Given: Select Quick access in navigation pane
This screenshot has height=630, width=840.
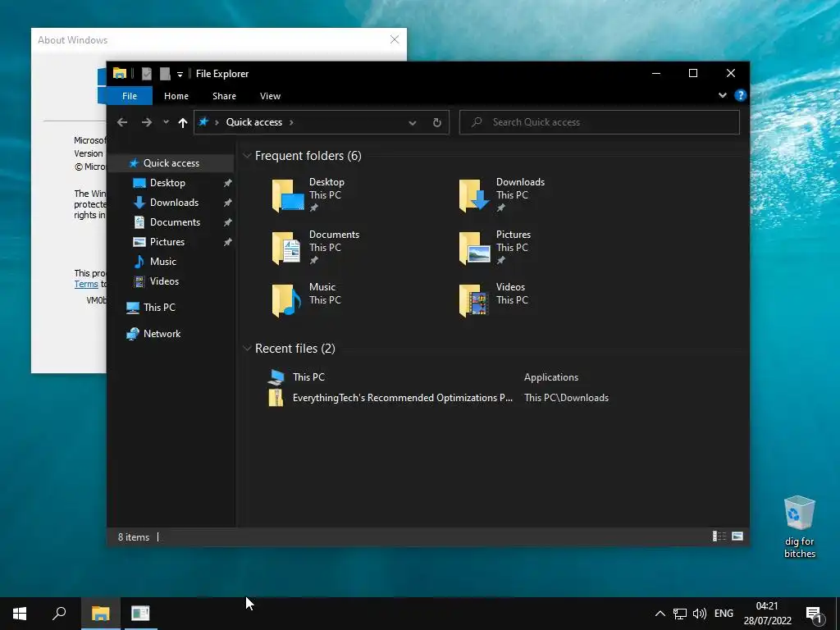Looking at the screenshot, I should [x=171, y=163].
